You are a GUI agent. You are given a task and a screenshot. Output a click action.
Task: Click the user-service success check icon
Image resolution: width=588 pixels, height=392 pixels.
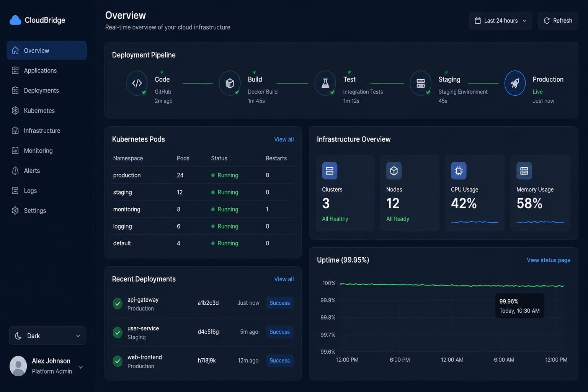point(118,332)
